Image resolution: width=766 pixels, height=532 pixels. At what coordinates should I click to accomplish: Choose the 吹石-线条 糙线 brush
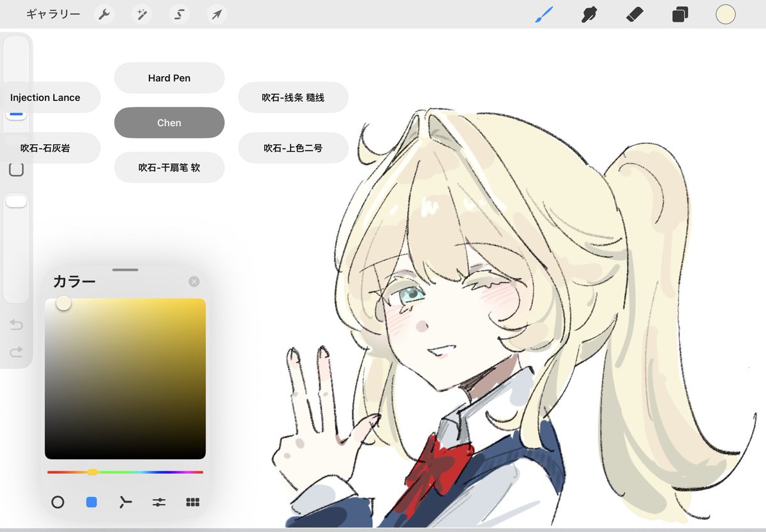click(293, 98)
